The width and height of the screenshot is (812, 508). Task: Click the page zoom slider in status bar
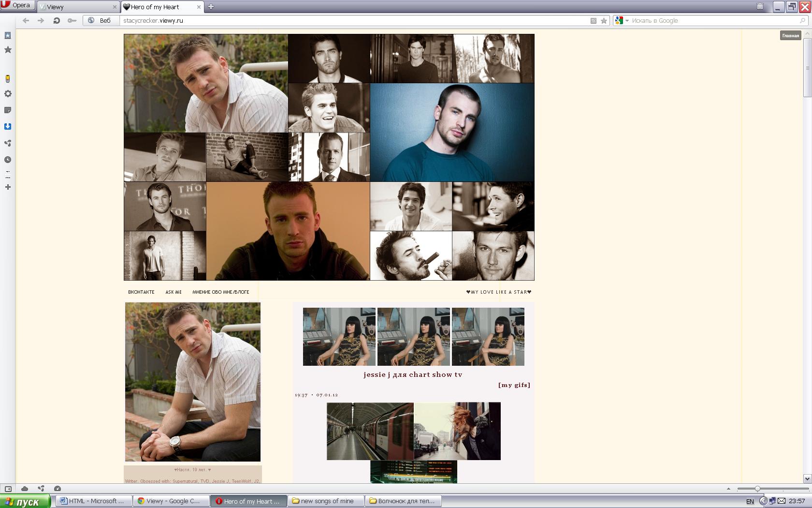tap(757, 489)
